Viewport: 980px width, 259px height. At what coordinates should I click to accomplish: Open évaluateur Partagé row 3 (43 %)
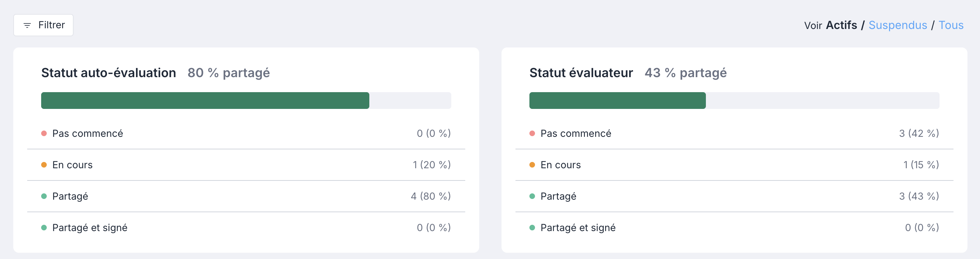(734, 196)
